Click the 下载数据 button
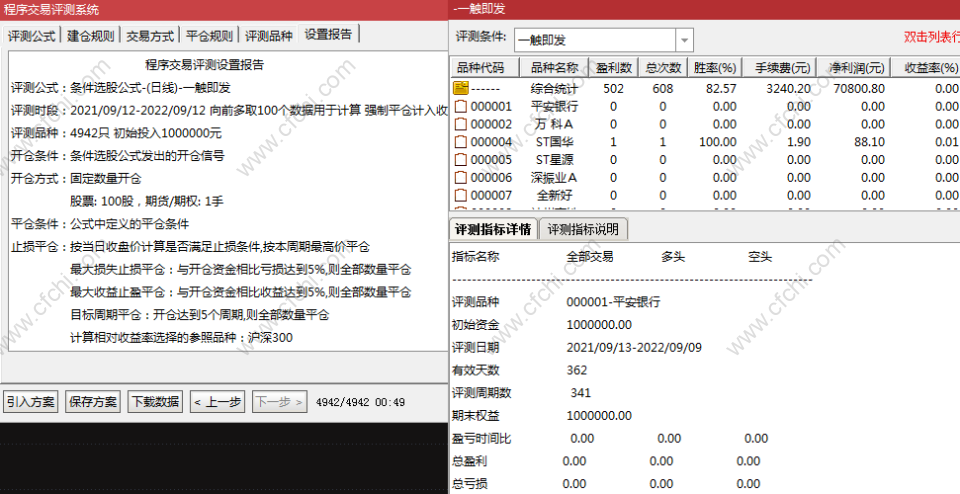The height and width of the screenshot is (494, 960). coord(156,402)
